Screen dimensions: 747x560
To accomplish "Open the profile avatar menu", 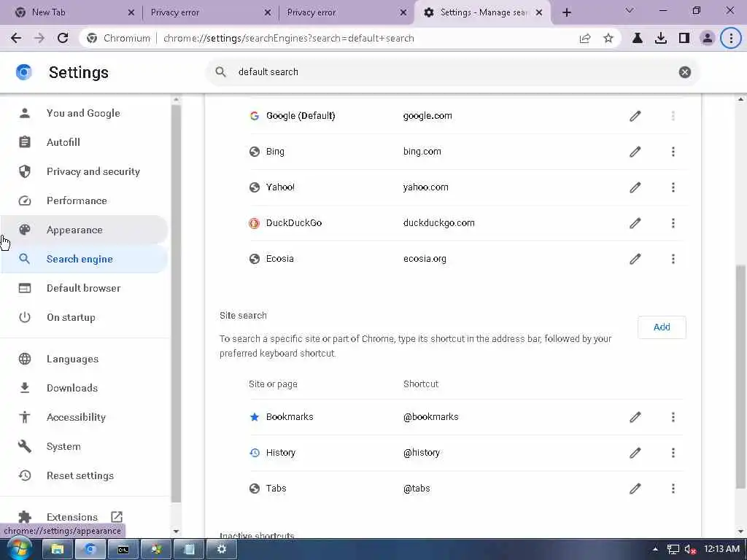I will [708, 38].
